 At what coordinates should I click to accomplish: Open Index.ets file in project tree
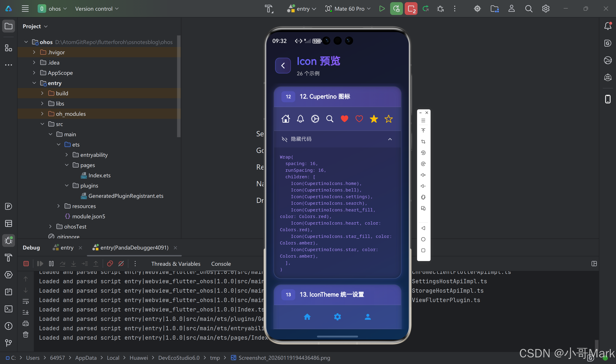pos(99,175)
